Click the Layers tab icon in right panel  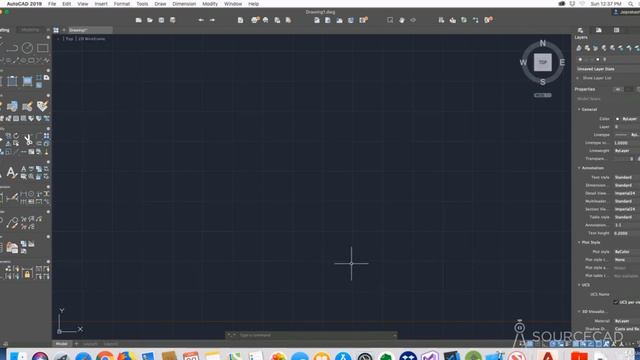580,30
